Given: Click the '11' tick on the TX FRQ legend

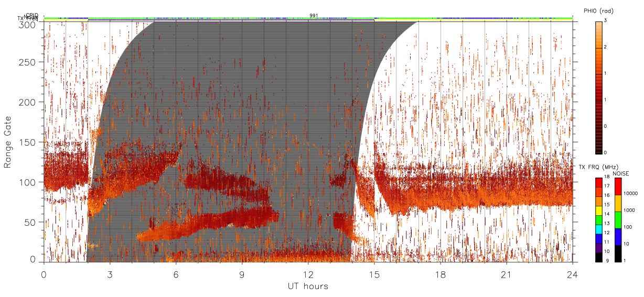Looking at the screenshot, I should click(x=607, y=242).
